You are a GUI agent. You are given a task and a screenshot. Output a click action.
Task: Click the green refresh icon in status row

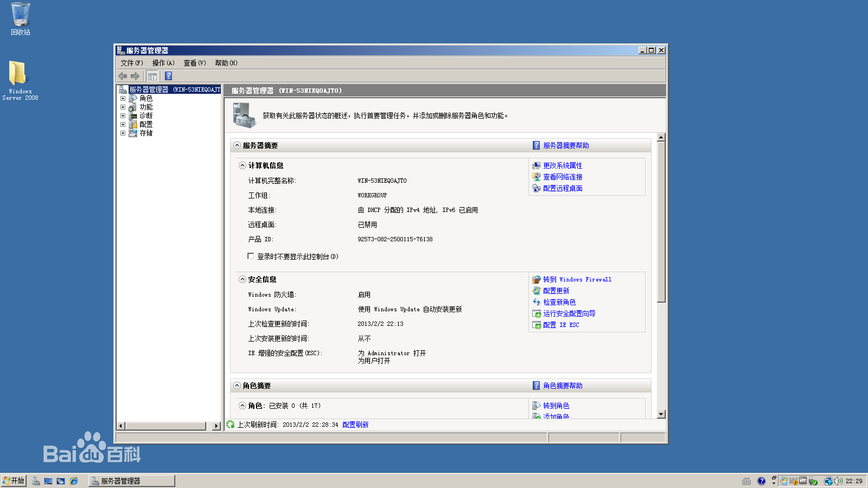click(x=231, y=425)
